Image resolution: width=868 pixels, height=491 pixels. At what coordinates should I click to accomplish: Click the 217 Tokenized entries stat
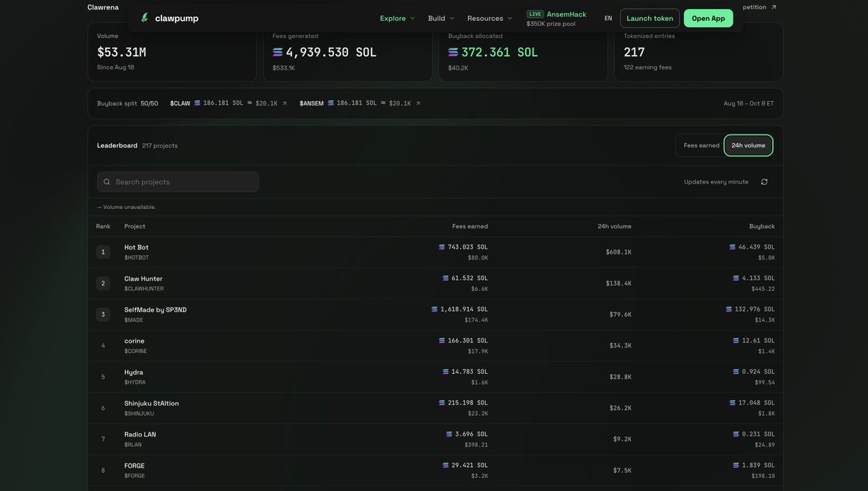point(634,52)
